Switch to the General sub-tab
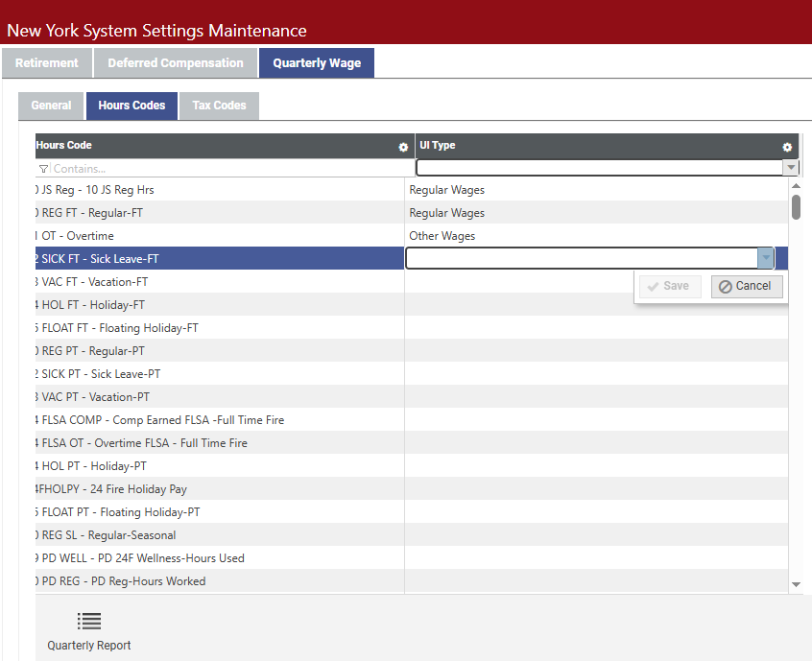Screen dimensions: 812x661 [51, 106]
